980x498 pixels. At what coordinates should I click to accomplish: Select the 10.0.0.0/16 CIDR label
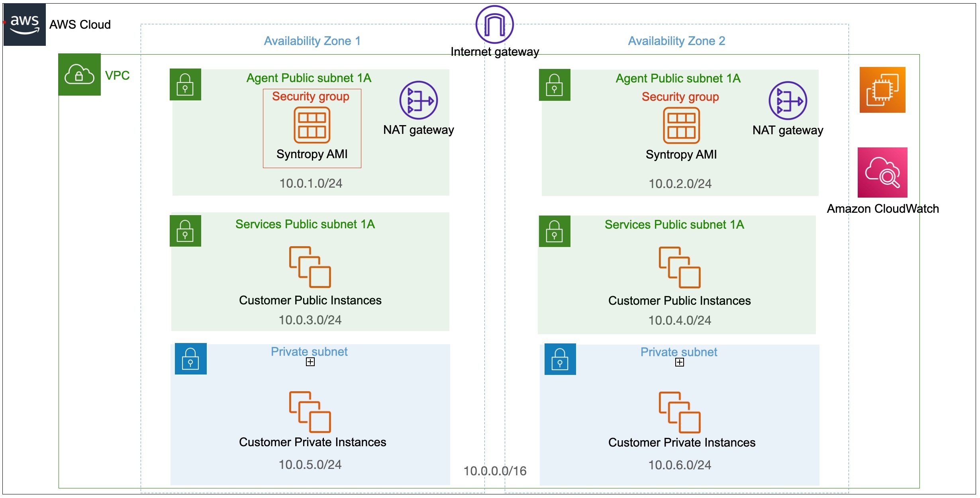tap(495, 471)
